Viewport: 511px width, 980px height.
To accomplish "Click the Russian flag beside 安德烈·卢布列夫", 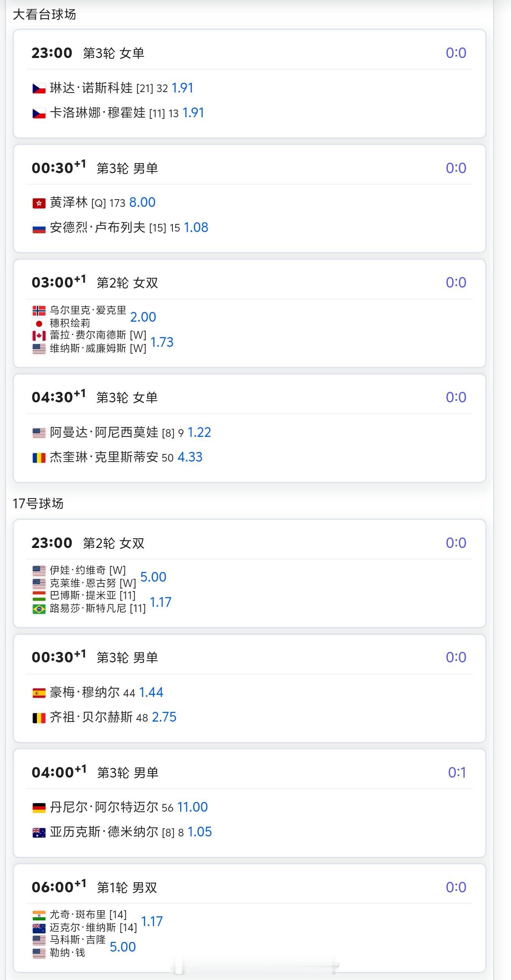I will (x=39, y=228).
